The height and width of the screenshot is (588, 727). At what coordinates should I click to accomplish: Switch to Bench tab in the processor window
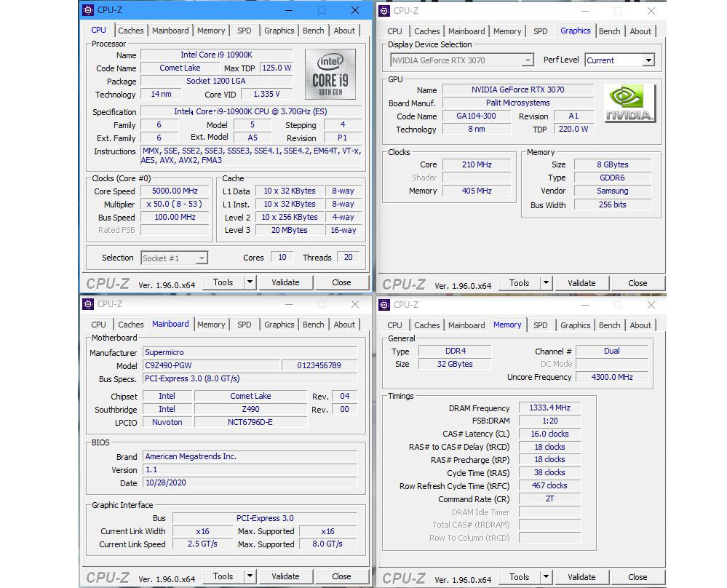tap(314, 31)
